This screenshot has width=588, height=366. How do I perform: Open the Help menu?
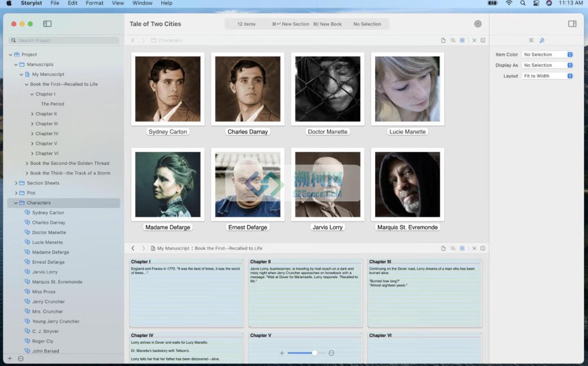coord(166,3)
